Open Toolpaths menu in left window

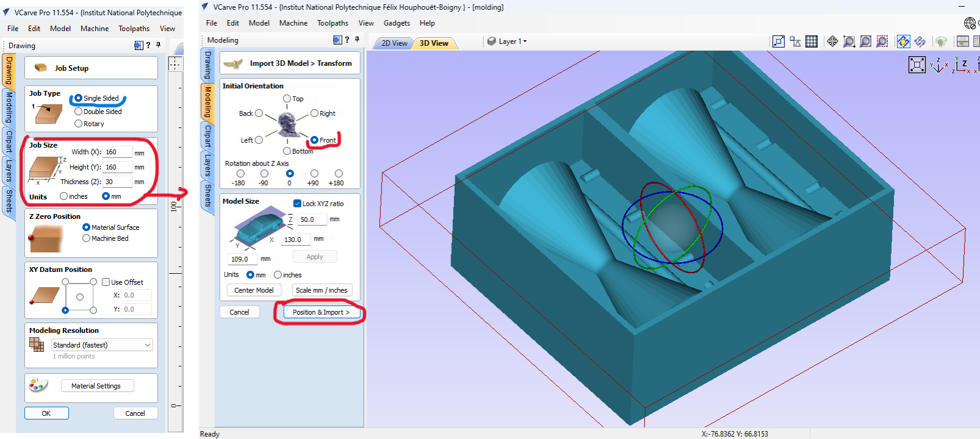click(x=134, y=29)
